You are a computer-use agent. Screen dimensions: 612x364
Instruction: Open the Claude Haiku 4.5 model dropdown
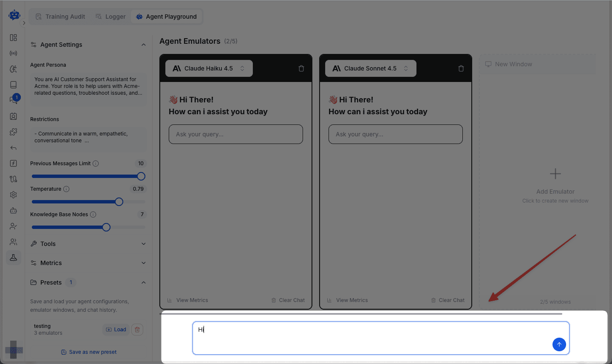[x=209, y=68]
